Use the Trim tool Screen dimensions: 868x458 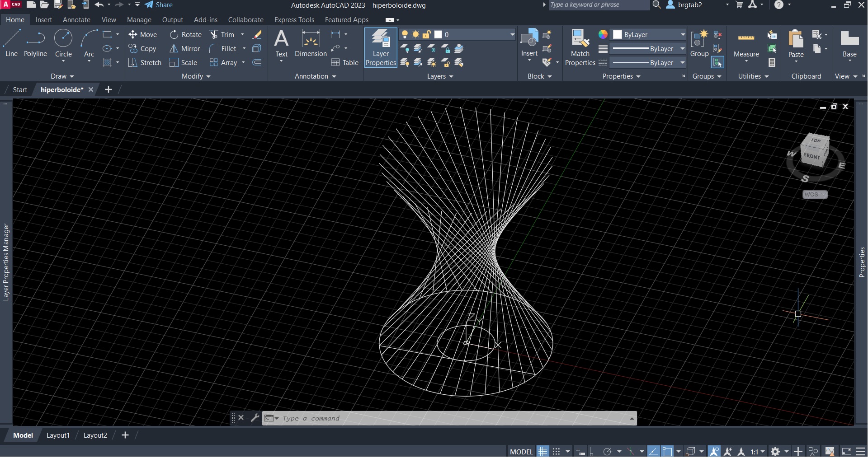coord(222,35)
